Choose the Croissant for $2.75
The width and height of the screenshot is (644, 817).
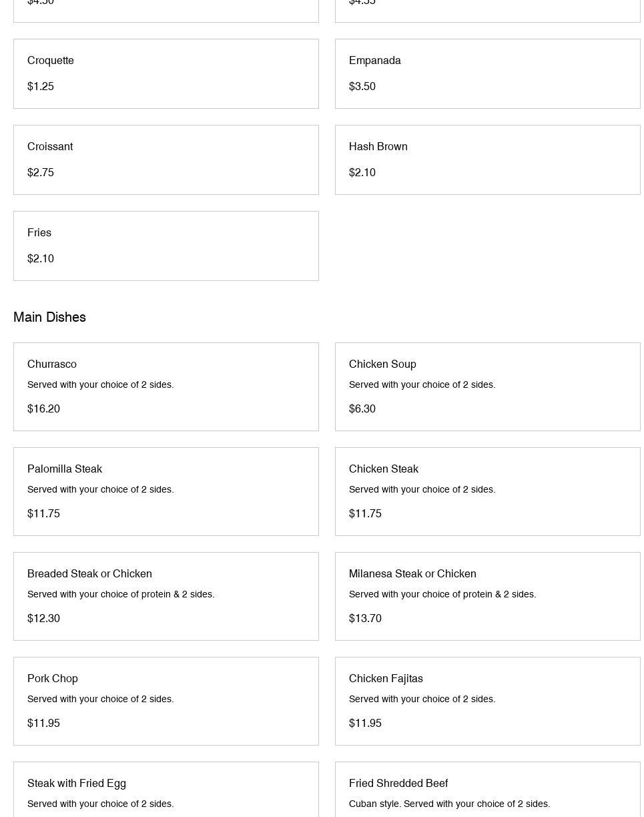pyautogui.click(x=166, y=160)
